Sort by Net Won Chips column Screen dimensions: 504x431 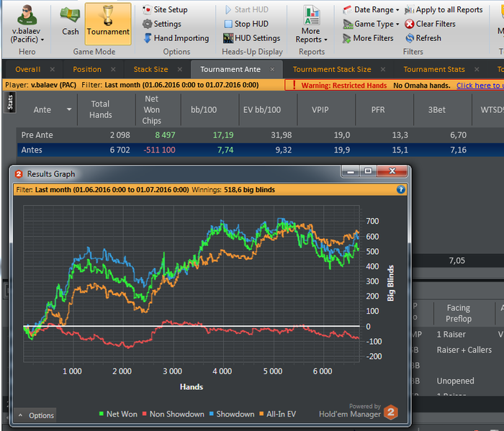click(x=151, y=109)
